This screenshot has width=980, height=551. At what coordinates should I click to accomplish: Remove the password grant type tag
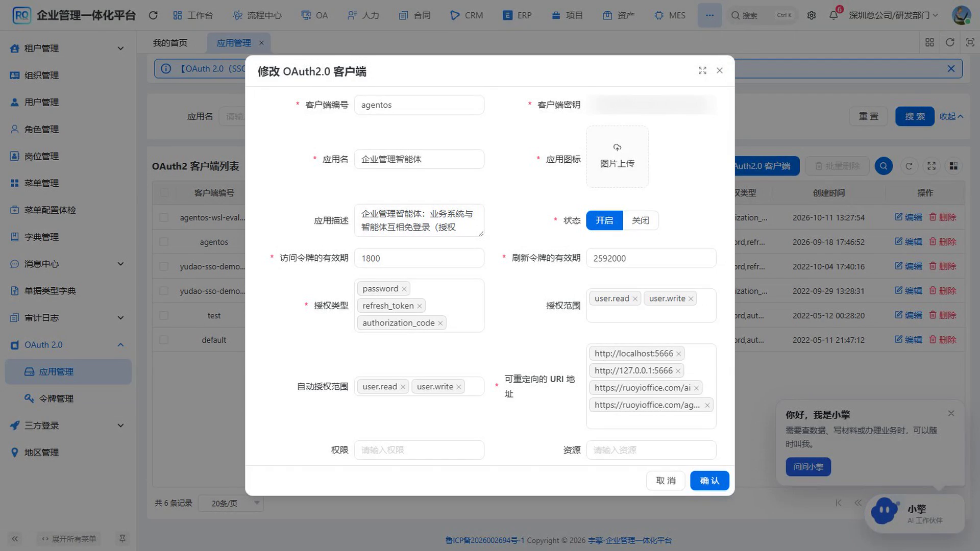click(404, 289)
